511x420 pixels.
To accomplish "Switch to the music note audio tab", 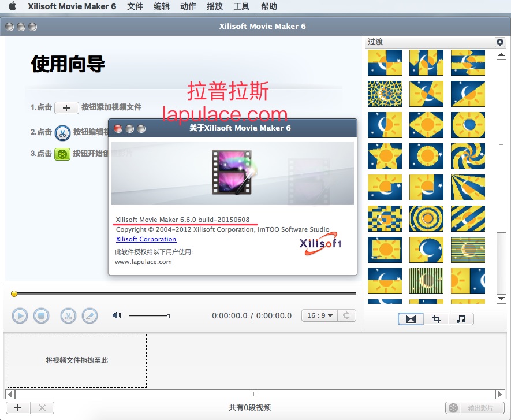I will [461, 318].
